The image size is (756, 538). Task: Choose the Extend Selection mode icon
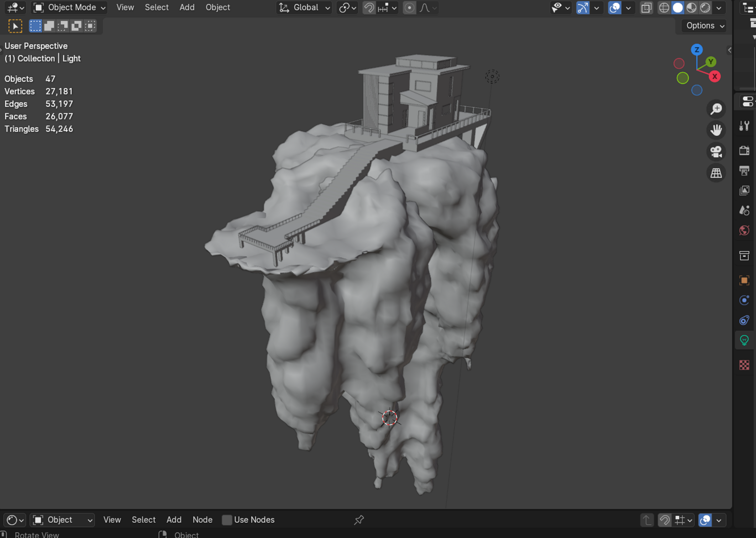pos(49,26)
